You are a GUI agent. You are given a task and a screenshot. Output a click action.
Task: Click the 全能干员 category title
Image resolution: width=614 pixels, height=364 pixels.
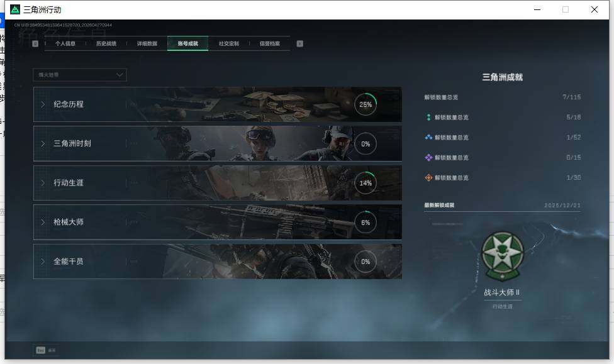coord(69,261)
